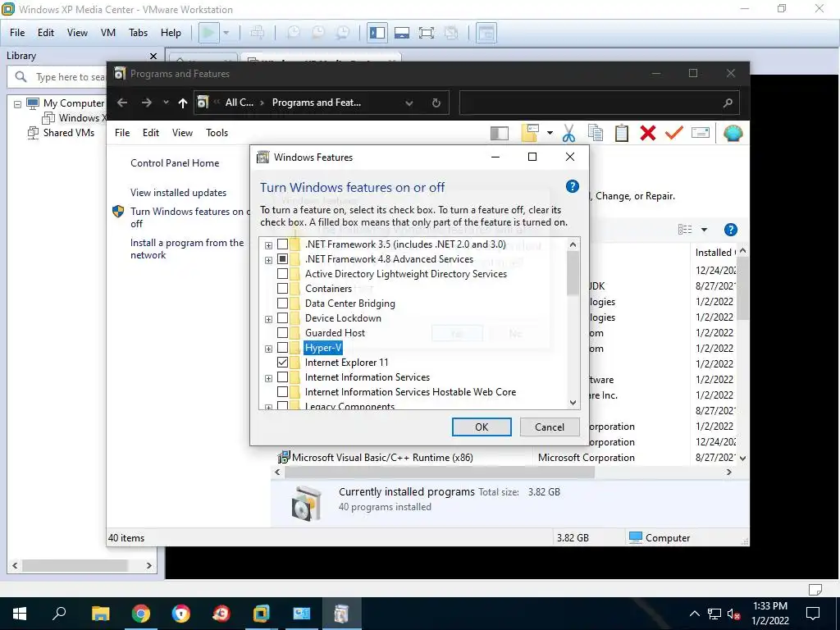Enter full screen mode via toolbar icon
840x630 pixels.
427,33
